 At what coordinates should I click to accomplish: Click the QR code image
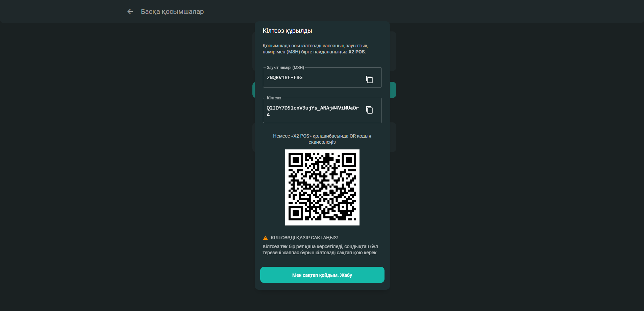(x=322, y=187)
